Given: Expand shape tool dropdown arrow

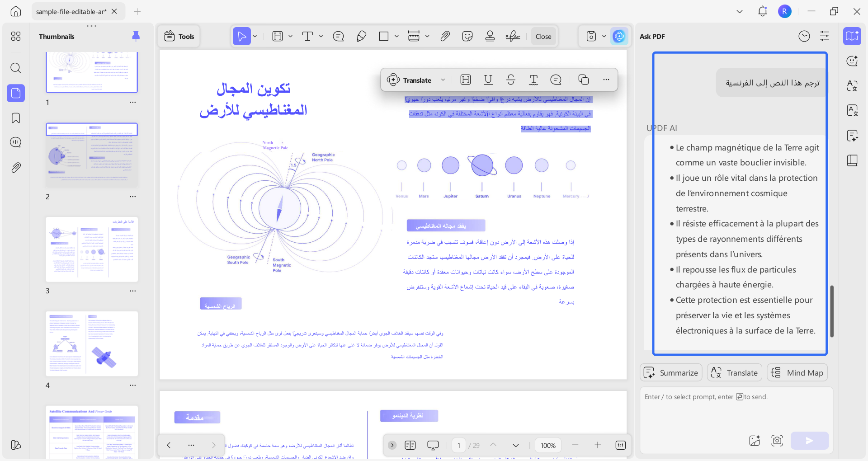Looking at the screenshot, I should (396, 36).
